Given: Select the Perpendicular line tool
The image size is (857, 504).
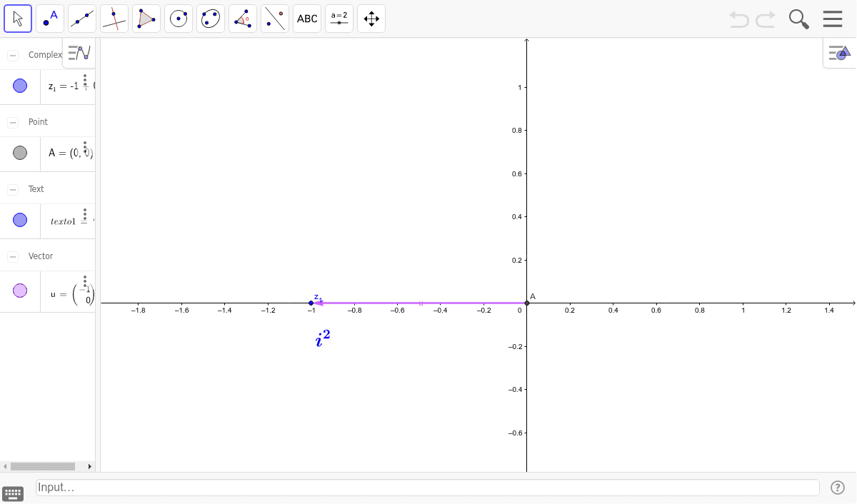Looking at the screenshot, I should [x=114, y=19].
